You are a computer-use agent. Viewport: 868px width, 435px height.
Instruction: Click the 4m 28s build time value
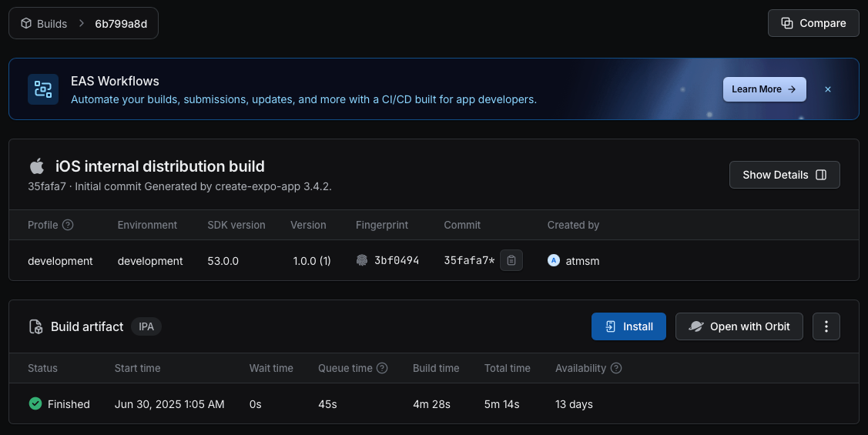(431, 404)
